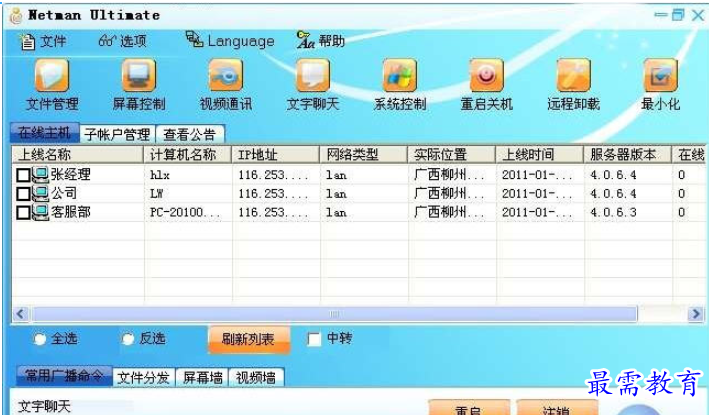Sort by 网络类型 column header

click(x=364, y=155)
